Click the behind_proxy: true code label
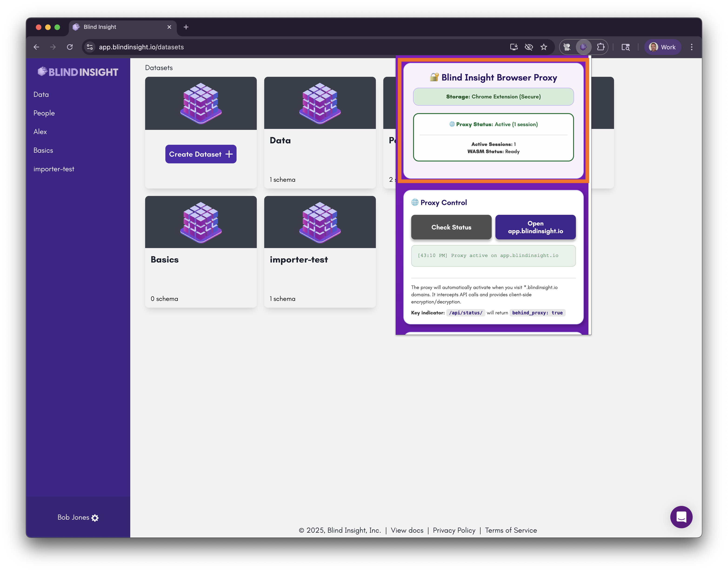This screenshot has width=728, height=572. [537, 313]
